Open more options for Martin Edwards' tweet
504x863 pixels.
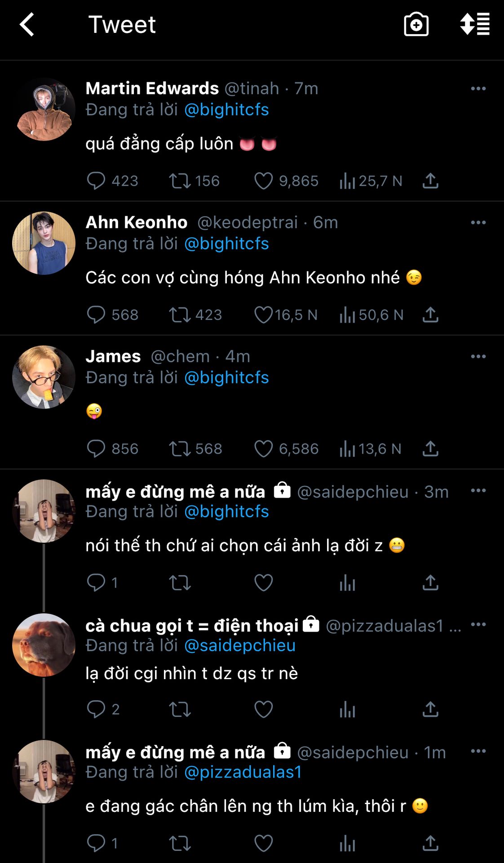pyautogui.click(x=478, y=89)
